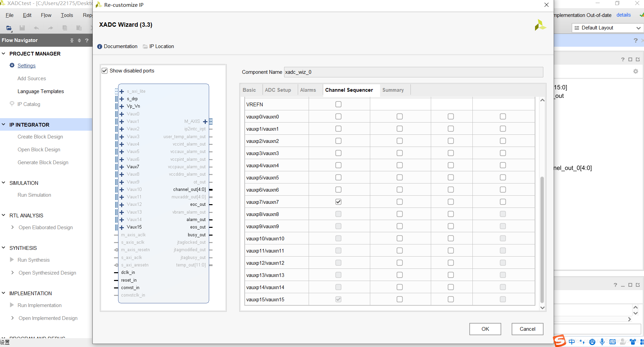Viewport: 644px width, 347px height.
Task: Click the open project toolbar icon
Action: pyautogui.click(x=9, y=28)
